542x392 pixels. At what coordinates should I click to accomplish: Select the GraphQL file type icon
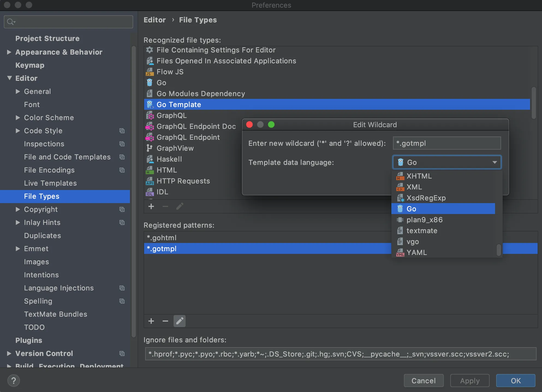(x=150, y=116)
